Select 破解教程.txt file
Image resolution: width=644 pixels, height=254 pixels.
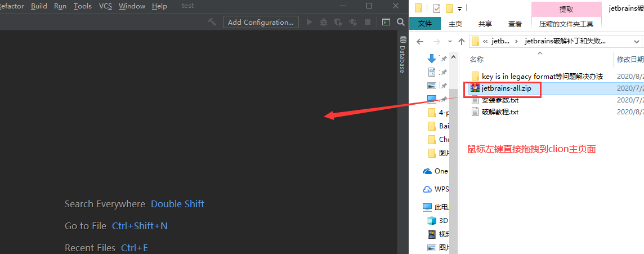coord(494,112)
